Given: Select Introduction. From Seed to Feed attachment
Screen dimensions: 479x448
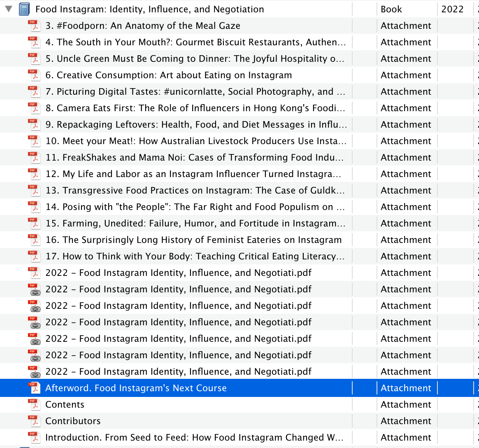Looking at the screenshot, I should (195, 438).
